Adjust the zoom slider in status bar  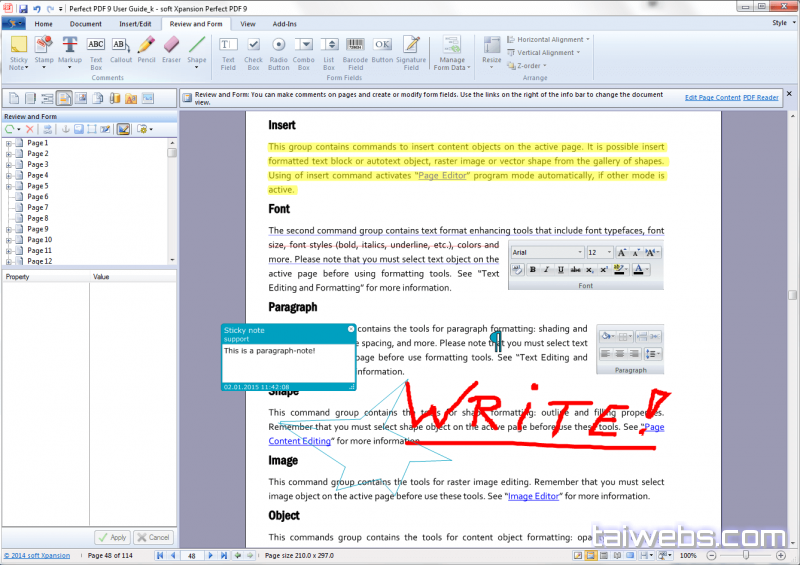[746, 555]
